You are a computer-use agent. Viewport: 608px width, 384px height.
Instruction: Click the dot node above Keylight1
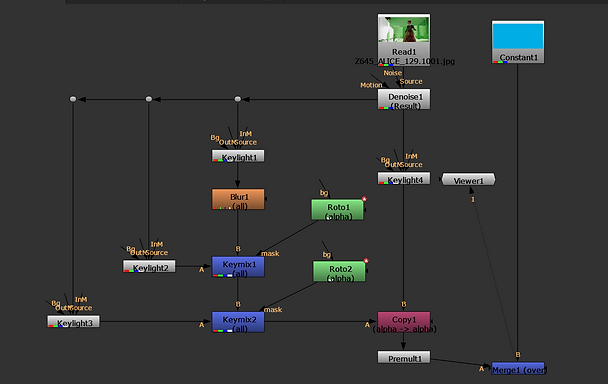[x=238, y=99]
